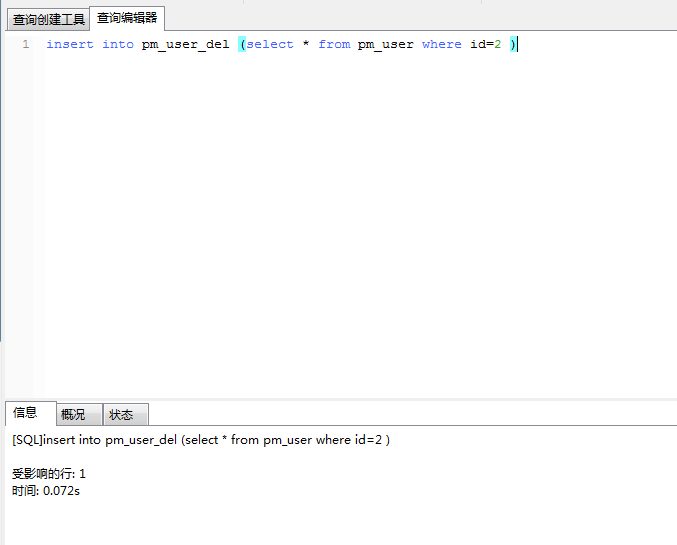The height and width of the screenshot is (545, 677).
Task: Click the highlighted closing parenthesis in editor
Action: point(513,44)
